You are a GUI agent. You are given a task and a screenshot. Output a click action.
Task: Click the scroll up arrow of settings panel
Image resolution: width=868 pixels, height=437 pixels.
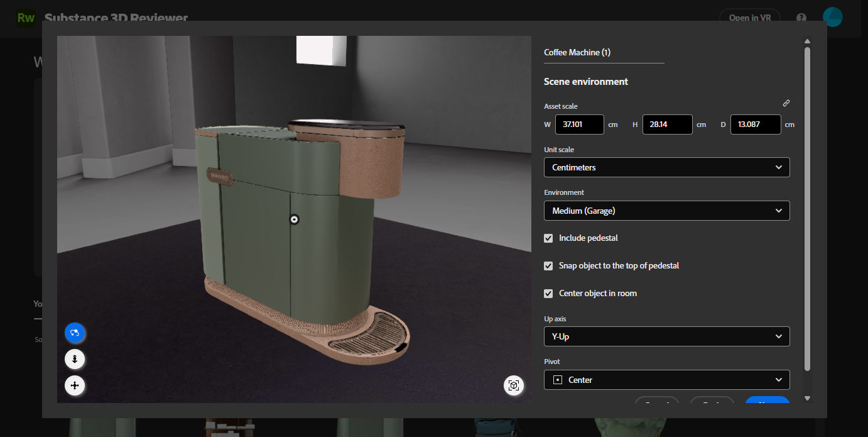click(807, 41)
